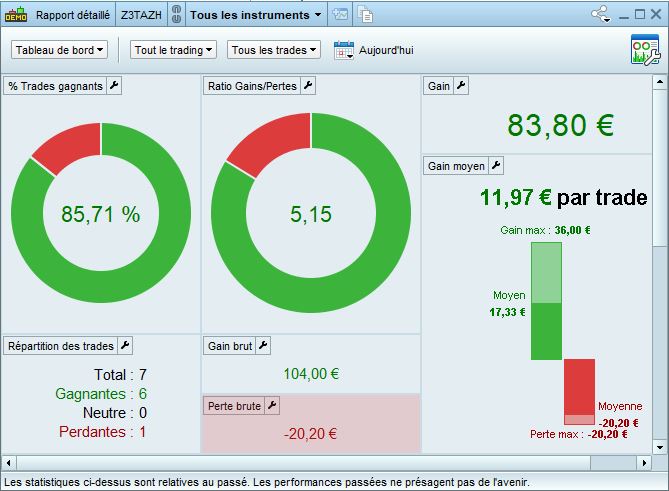669x491 pixels.
Task: Click the Perte brute widget title
Action: 234,405
